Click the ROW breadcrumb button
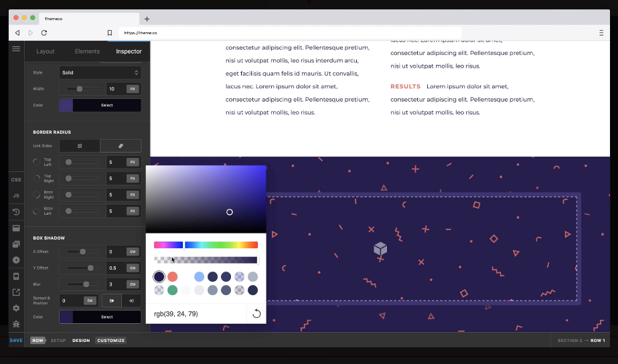Screen dimensions: 618x364 click(38, 341)
